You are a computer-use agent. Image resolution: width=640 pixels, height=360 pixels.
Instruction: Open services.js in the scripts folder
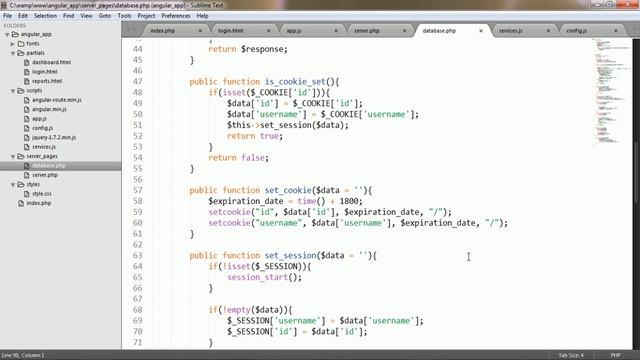44,147
